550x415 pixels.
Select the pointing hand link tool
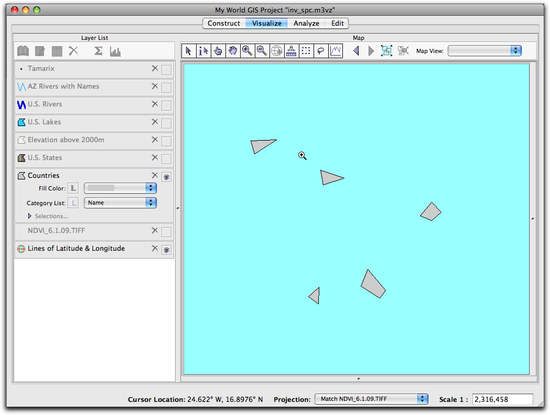(x=218, y=51)
